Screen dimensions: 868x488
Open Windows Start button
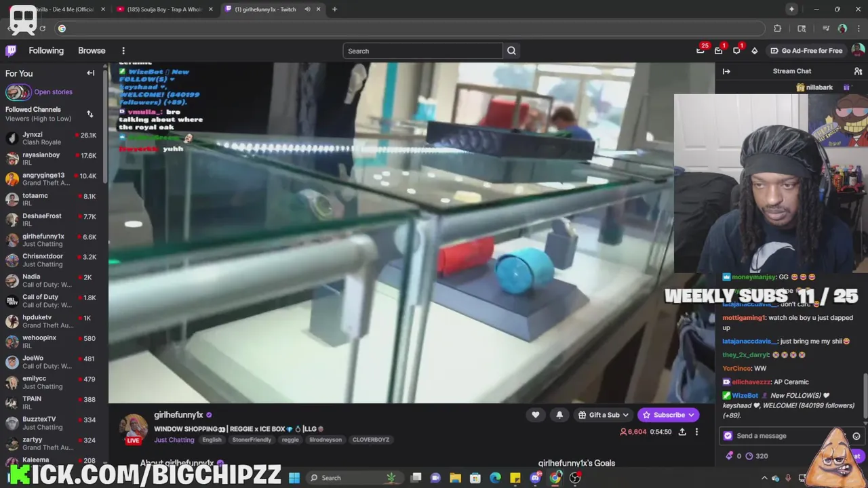click(x=294, y=478)
